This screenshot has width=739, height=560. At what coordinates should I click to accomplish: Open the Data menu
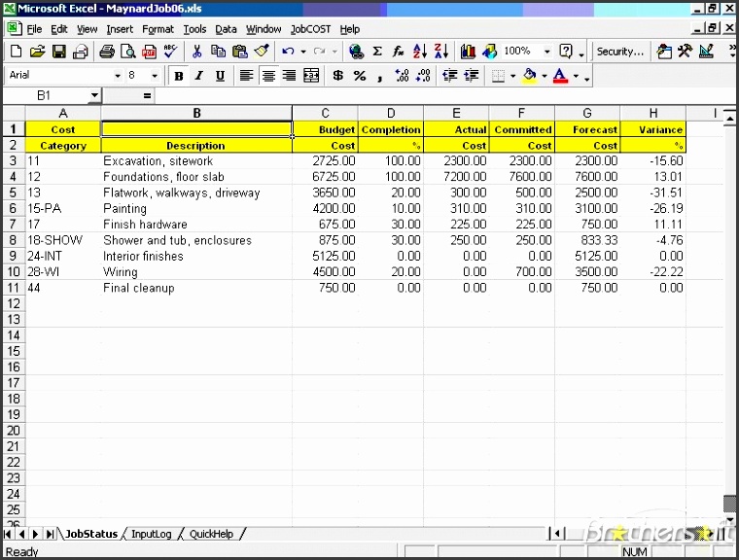pos(226,29)
